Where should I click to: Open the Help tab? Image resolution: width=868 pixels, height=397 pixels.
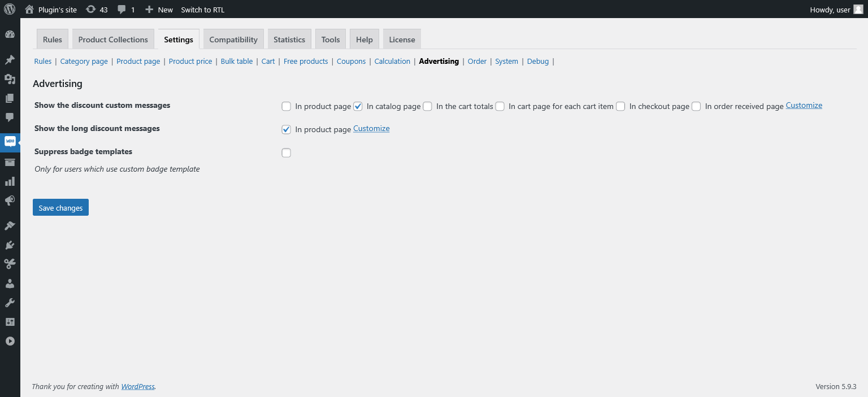pos(364,40)
